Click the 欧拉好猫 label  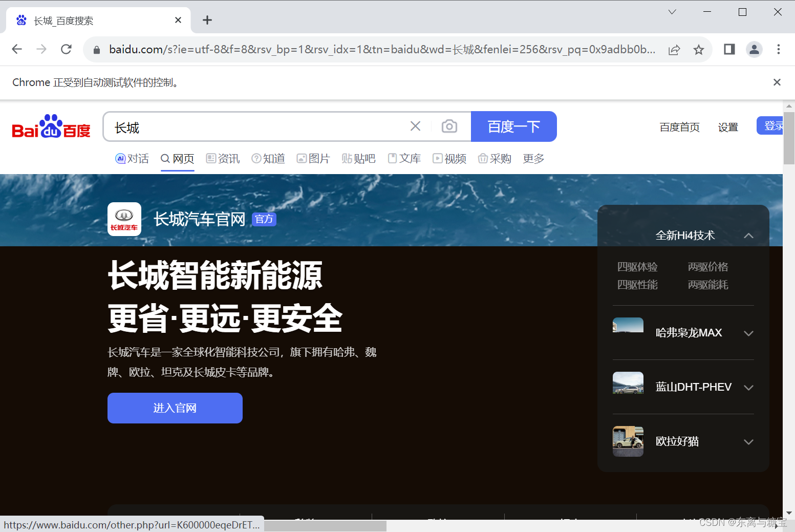[677, 441]
